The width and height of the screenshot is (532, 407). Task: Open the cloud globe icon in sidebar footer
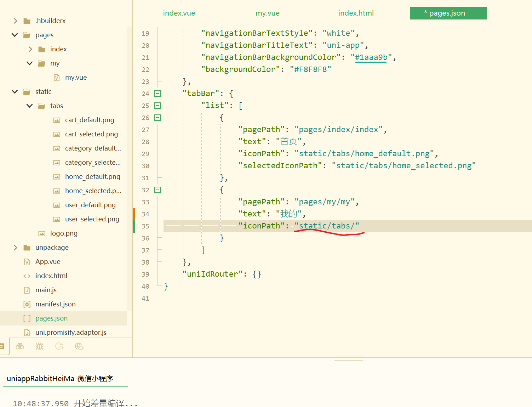tap(79, 346)
